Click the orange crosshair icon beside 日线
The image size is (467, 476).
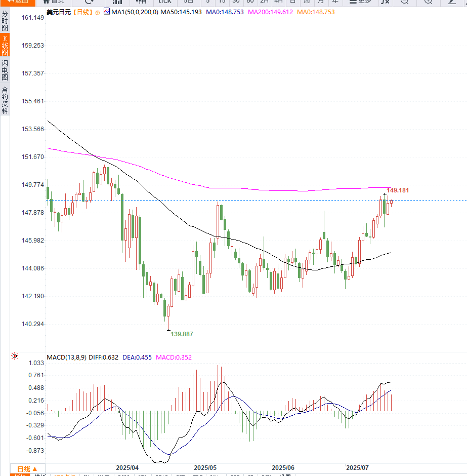98,12
